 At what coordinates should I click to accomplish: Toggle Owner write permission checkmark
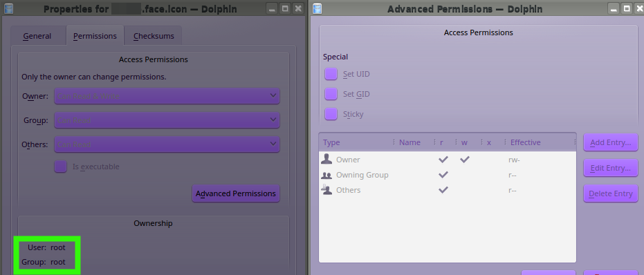pos(465,160)
